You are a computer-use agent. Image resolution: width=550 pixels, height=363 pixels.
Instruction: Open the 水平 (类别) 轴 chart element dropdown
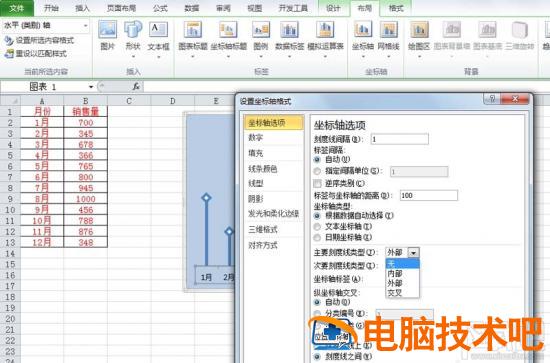(86, 26)
